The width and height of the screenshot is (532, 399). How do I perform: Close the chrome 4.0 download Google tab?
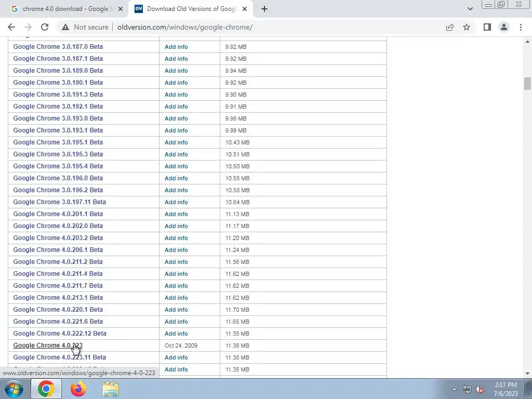(x=121, y=9)
